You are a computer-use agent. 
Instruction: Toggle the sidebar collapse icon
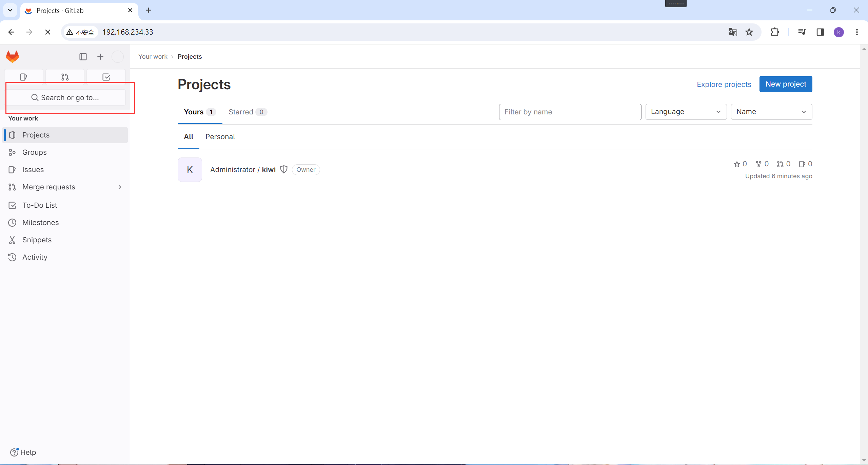click(83, 57)
